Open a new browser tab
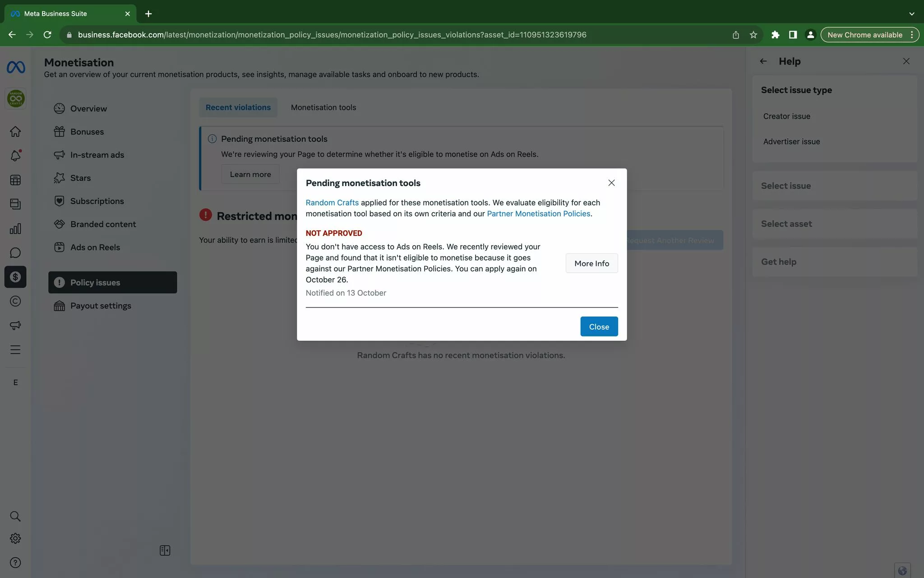 click(148, 14)
